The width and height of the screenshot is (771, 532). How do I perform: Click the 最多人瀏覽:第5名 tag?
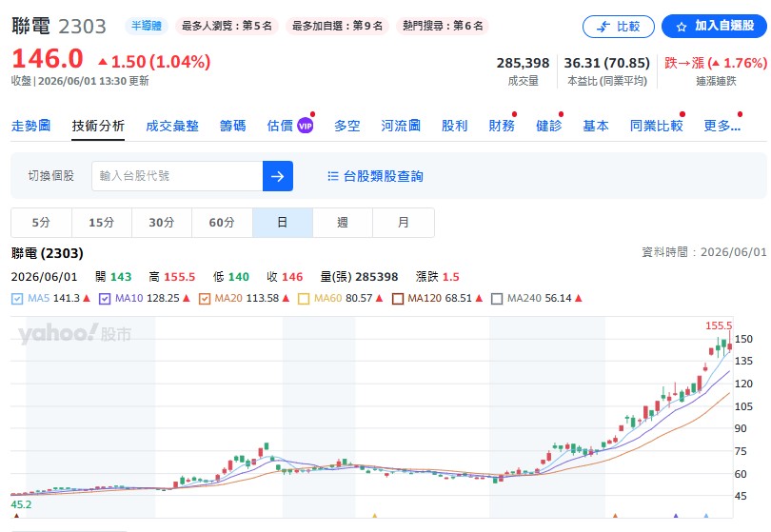(x=227, y=26)
